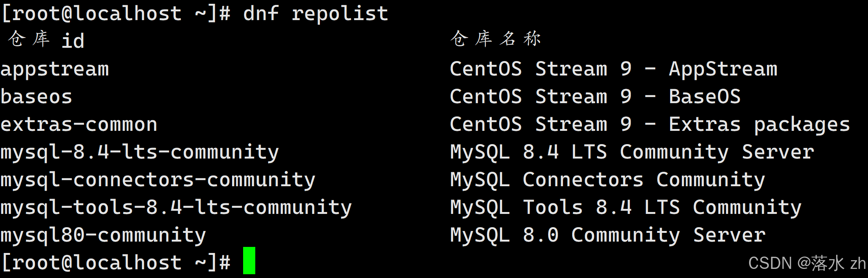Click 'MySQL 8.0 Community Server' name
Screen dimensions: 868x278
[608, 236]
